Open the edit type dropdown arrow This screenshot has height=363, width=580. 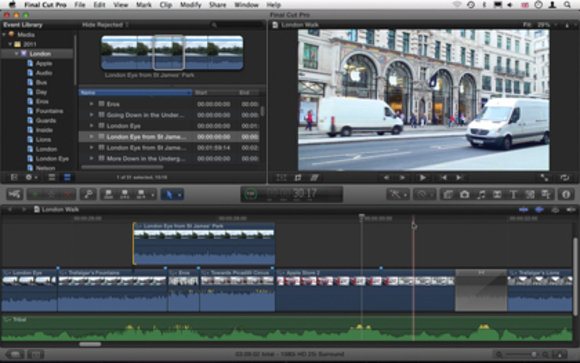(152, 194)
